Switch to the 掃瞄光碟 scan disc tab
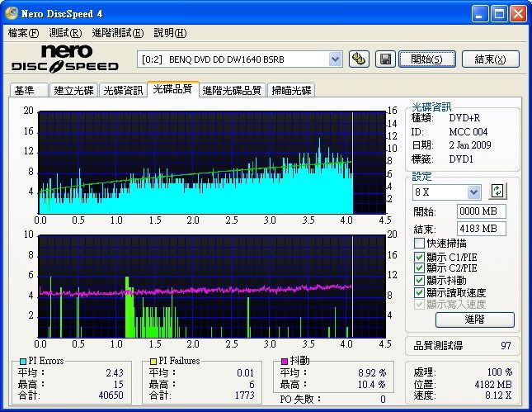The image size is (532, 412). (291, 91)
